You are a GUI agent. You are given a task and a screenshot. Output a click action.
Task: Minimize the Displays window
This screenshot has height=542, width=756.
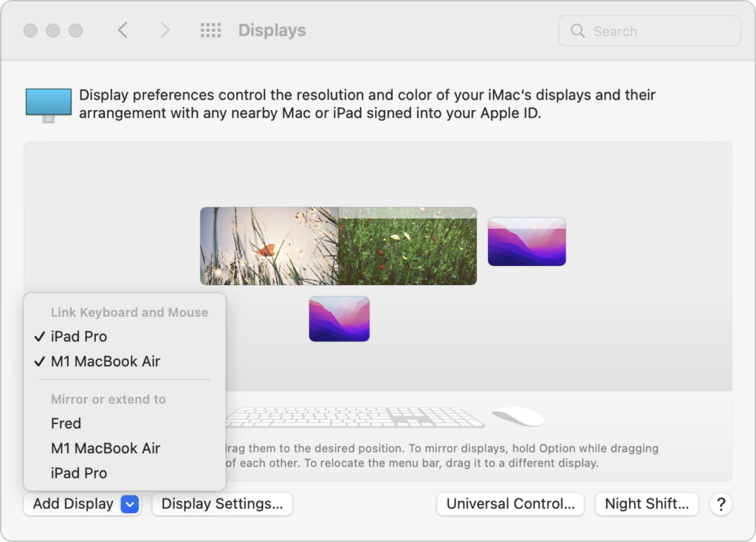53,30
